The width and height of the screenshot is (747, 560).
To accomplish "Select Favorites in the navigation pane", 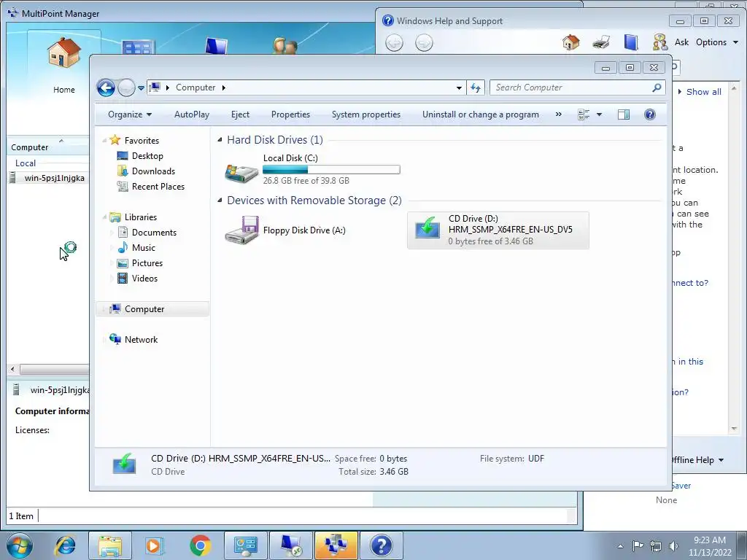I will [142, 141].
